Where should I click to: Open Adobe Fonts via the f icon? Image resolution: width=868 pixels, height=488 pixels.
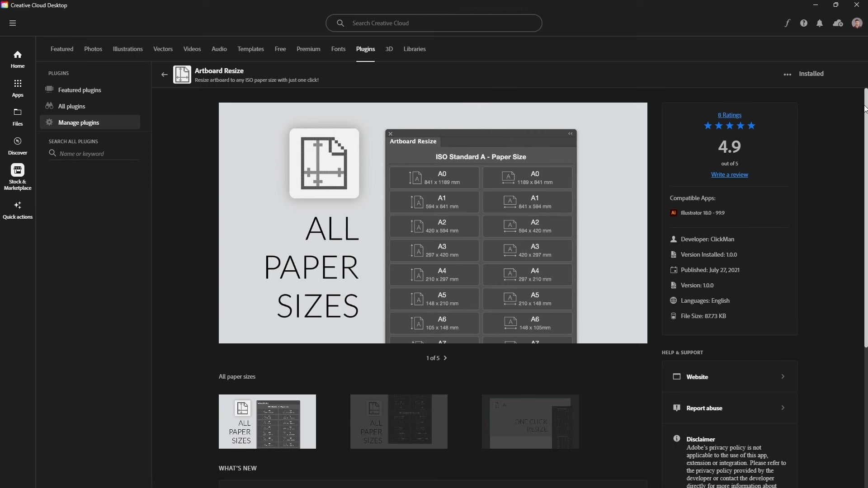point(787,23)
